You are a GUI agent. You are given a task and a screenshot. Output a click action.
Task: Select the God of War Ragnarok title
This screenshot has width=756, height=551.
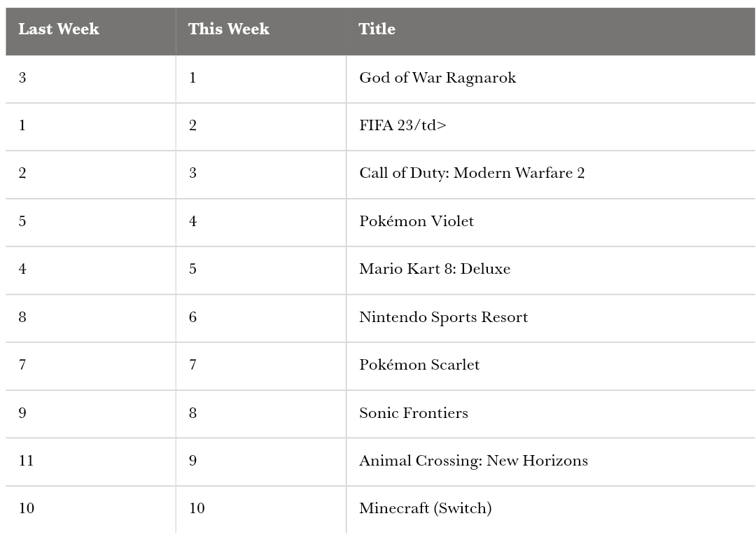(437, 78)
